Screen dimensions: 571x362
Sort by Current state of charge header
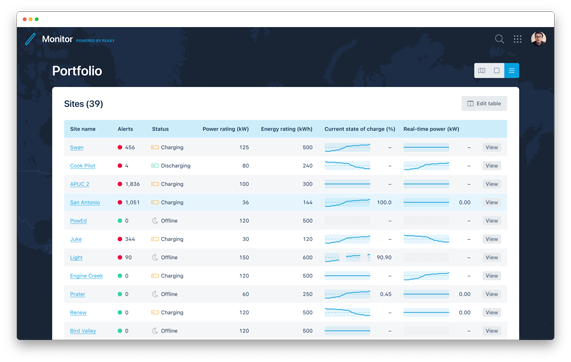[x=360, y=129]
